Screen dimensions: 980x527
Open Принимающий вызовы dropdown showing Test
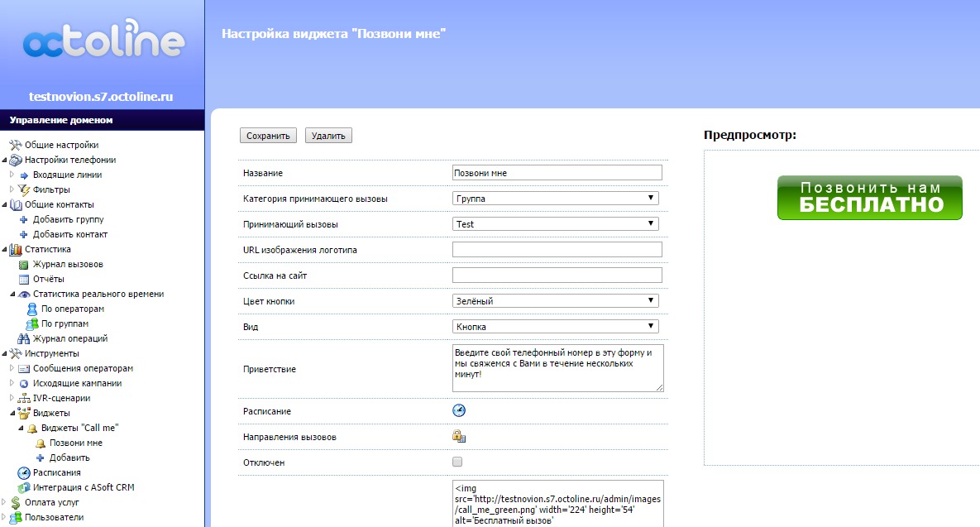(x=555, y=224)
